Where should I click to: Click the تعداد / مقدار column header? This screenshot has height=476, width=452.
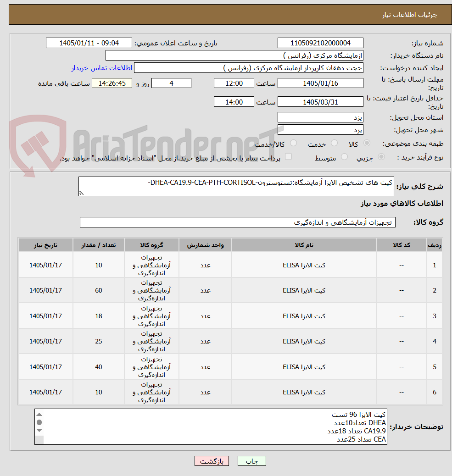pos(98,245)
